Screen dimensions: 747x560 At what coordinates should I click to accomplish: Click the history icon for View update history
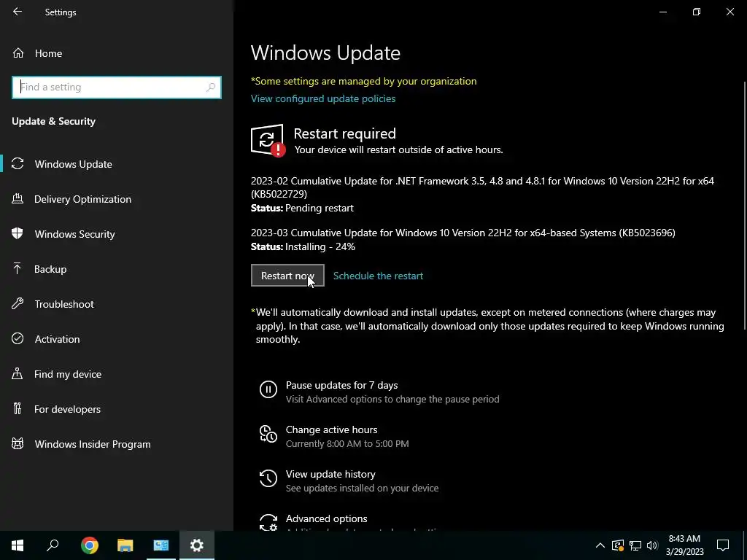tap(268, 478)
